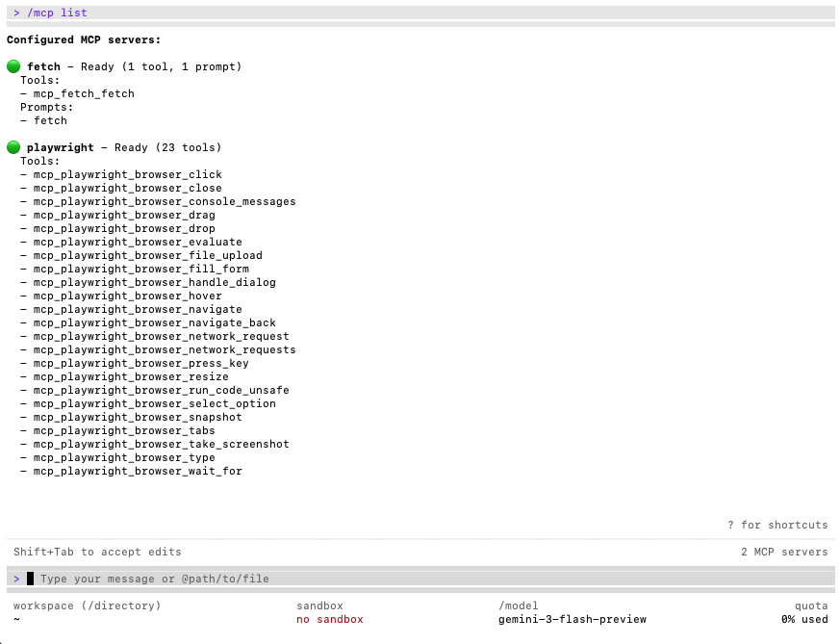Click mcp_playwright_browser_handle_dialog entry
The height and width of the screenshot is (644, 840).
tap(154, 282)
